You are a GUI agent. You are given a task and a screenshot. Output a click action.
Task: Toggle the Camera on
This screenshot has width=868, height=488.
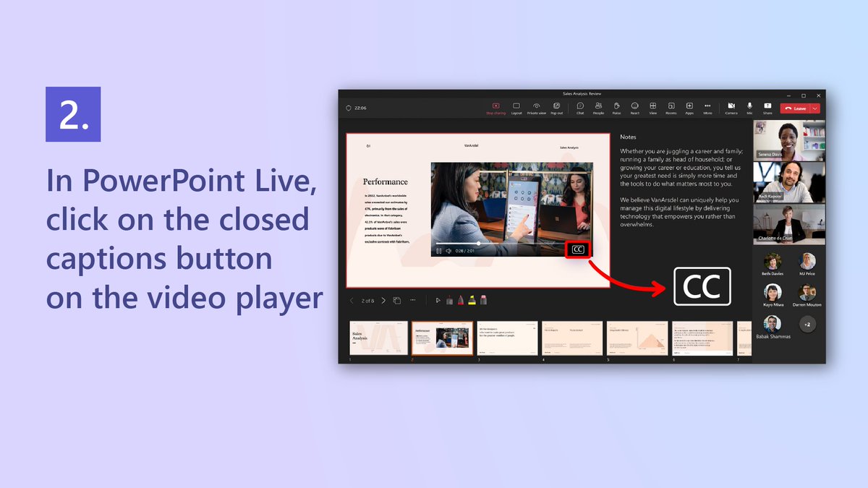pyautogui.click(x=731, y=108)
